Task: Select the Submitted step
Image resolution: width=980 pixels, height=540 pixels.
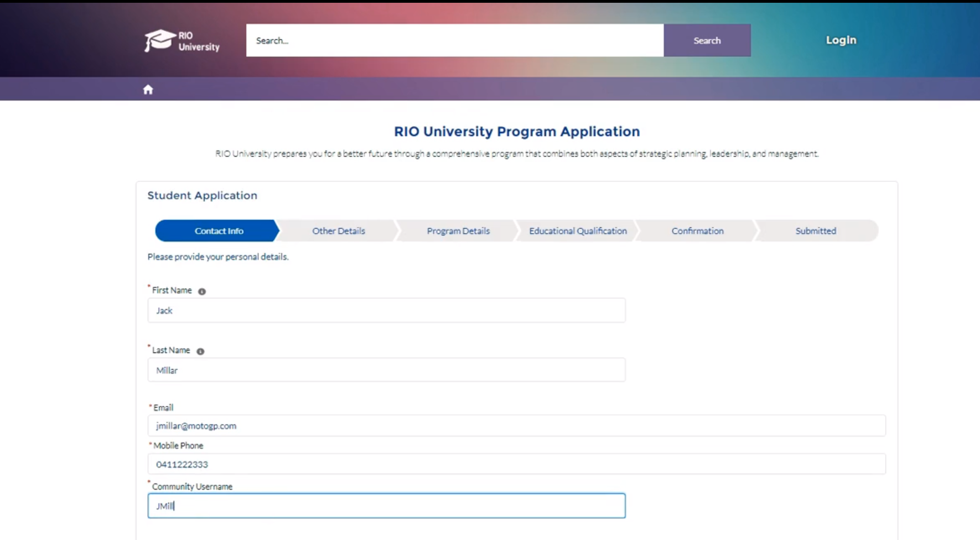Action: point(816,231)
